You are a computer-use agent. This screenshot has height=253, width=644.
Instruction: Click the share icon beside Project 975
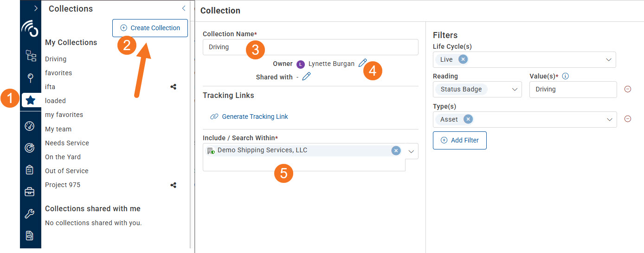(173, 185)
